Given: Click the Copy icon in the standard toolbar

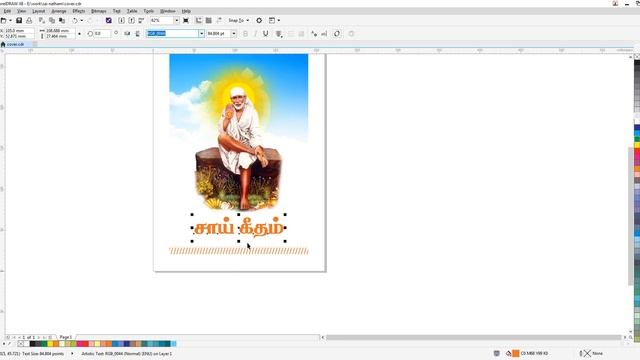Looking at the screenshot, I should pos(52,20).
